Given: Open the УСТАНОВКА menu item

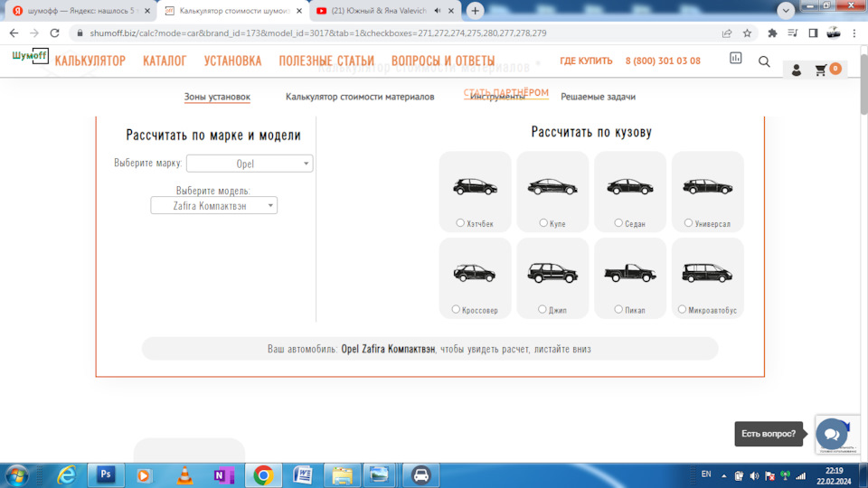Looking at the screenshot, I should pos(232,61).
